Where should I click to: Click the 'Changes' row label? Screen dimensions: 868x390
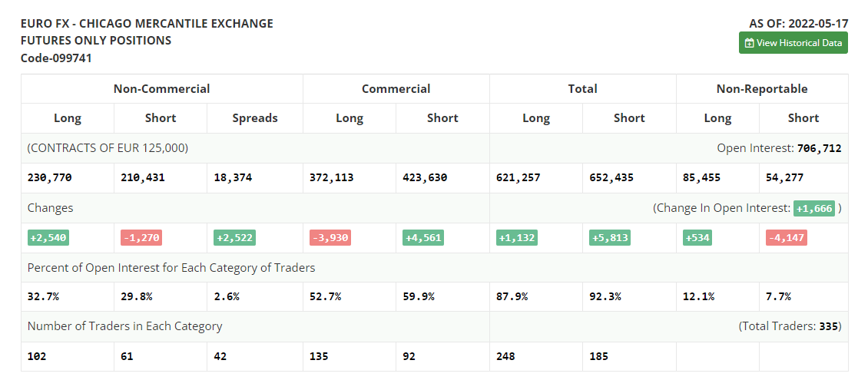(x=51, y=208)
